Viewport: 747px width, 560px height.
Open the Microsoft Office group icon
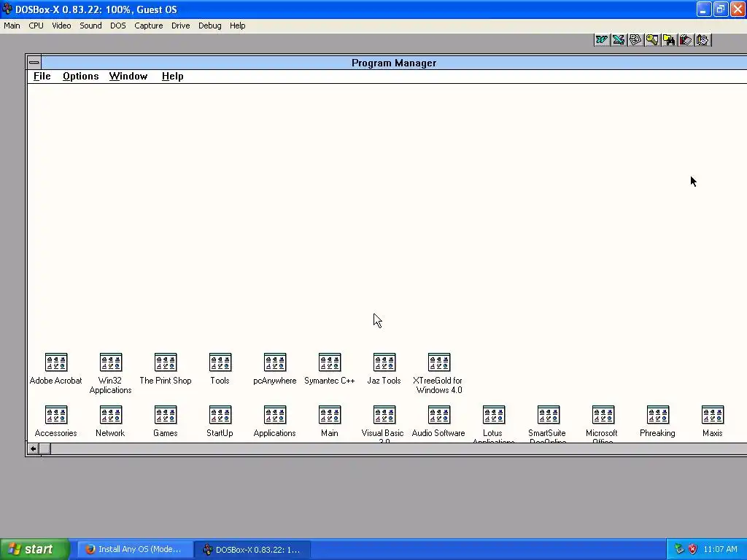pos(603,415)
